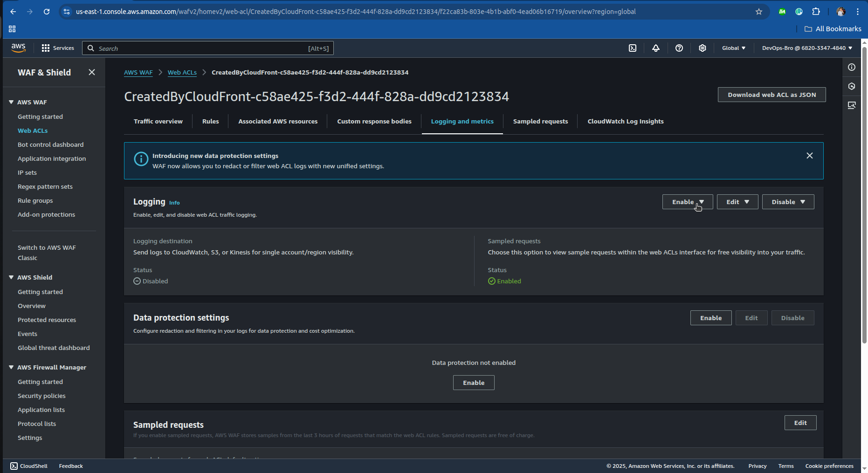The width and height of the screenshot is (868, 473).
Task: Click the green M extension icon
Action: click(x=782, y=12)
